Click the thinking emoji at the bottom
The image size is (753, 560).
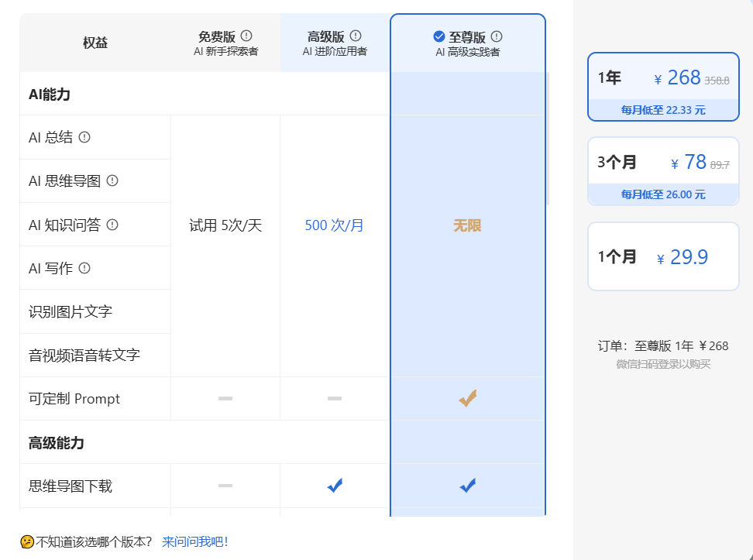click(26, 542)
